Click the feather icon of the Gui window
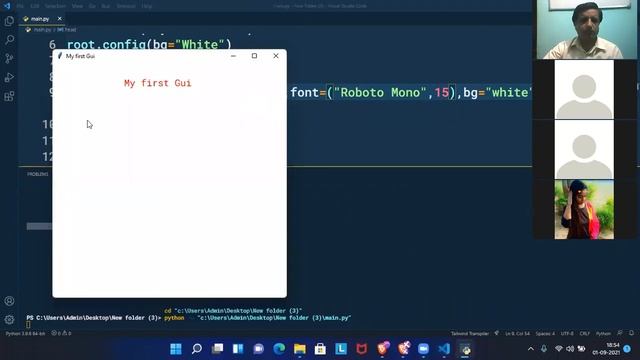The height and width of the screenshot is (360, 640). click(60, 56)
